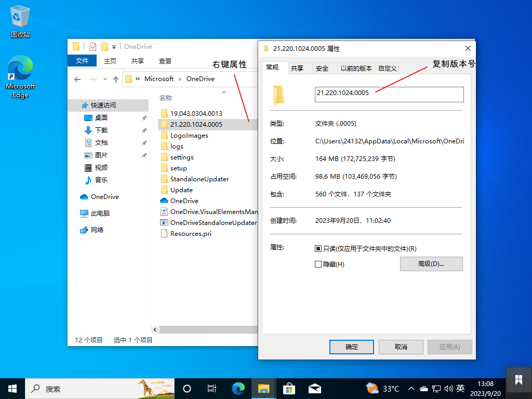The width and height of the screenshot is (532, 399).
Task: Click the Explorer forward arrow
Action: [92, 79]
